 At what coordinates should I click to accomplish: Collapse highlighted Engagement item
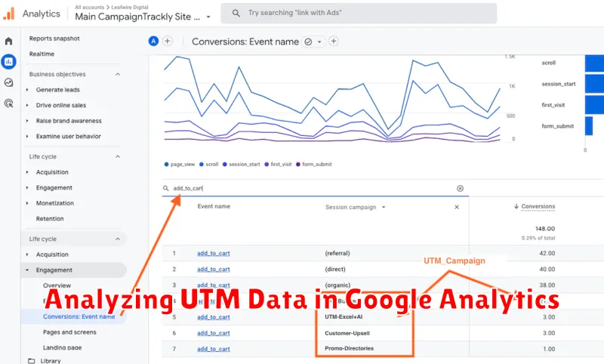(x=27, y=270)
